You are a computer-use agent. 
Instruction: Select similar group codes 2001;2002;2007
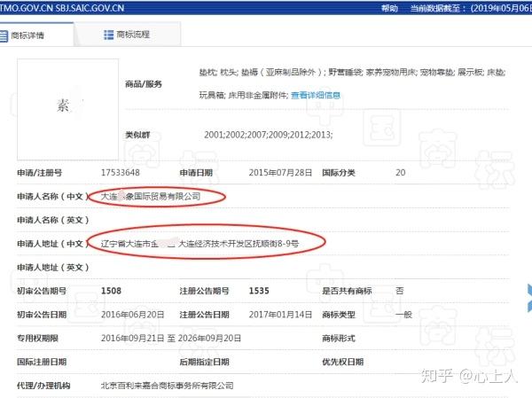235,135
